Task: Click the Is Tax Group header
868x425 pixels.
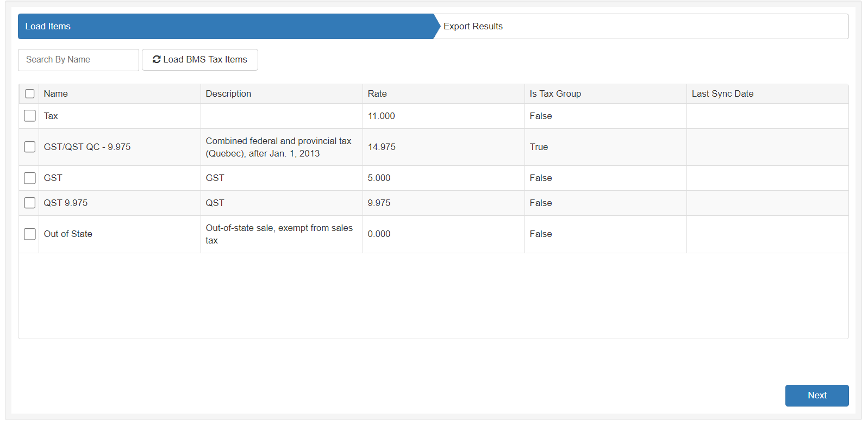Action: point(555,94)
